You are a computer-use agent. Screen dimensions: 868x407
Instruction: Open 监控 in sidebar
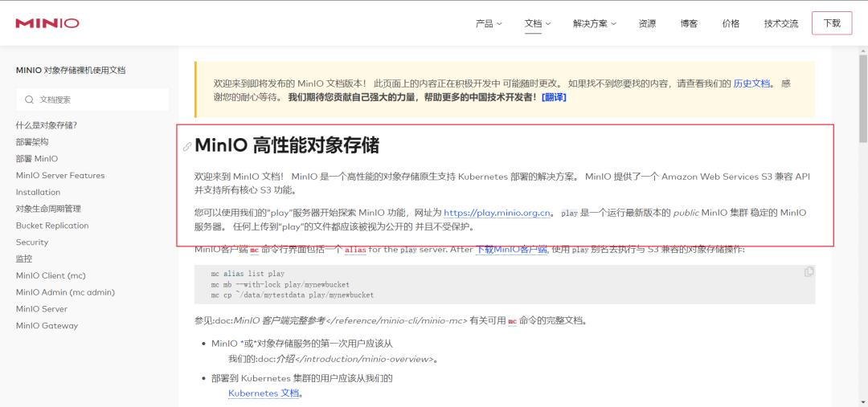point(24,258)
